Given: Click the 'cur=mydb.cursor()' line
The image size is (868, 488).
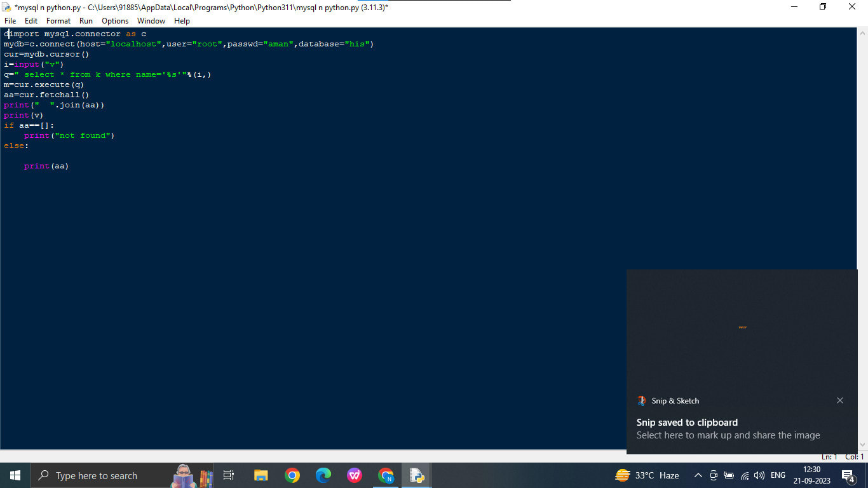Looking at the screenshot, I should click(46, 54).
